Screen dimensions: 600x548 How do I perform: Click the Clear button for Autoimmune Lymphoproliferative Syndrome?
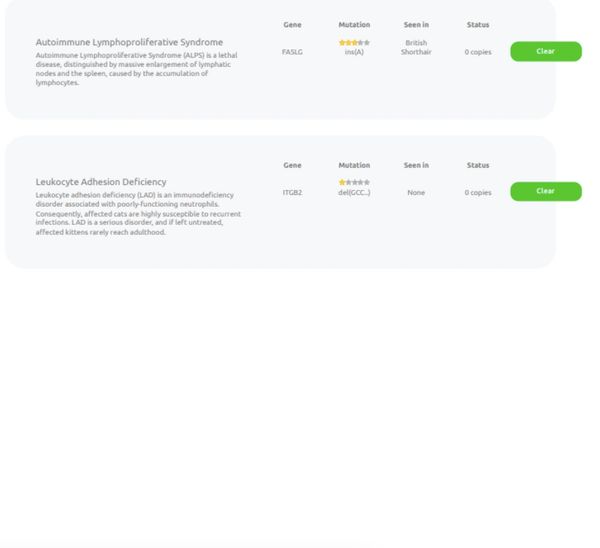(545, 51)
